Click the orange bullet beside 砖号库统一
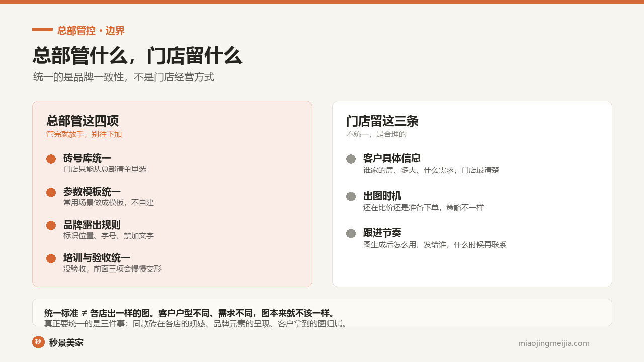644x362 pixels. click(51, 159)
